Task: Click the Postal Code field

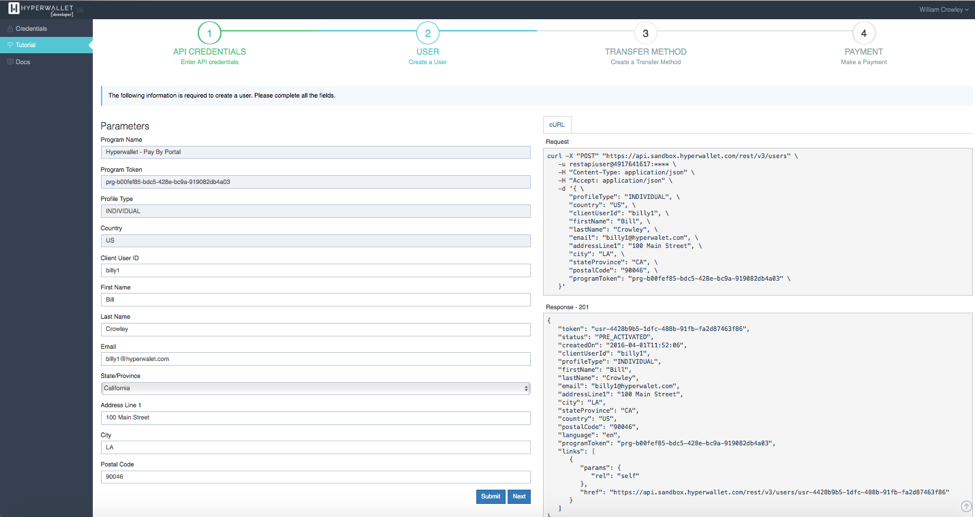Action: (316, 477)
